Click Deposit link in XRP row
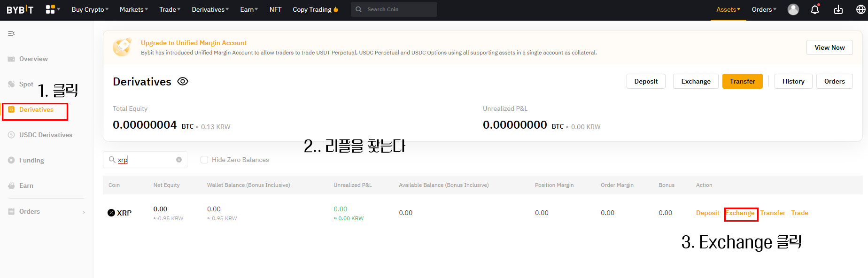This screenshot has width=868, height=278. [707, 213]
